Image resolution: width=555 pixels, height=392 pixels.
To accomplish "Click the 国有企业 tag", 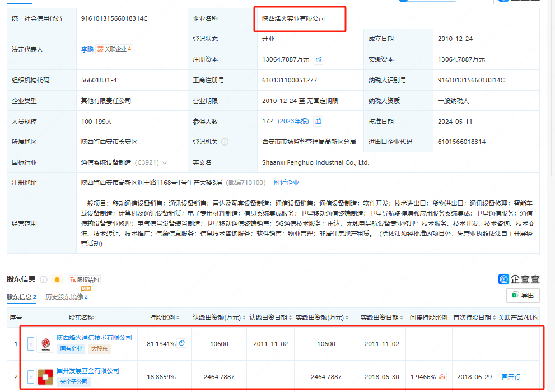I will (71, 349).
